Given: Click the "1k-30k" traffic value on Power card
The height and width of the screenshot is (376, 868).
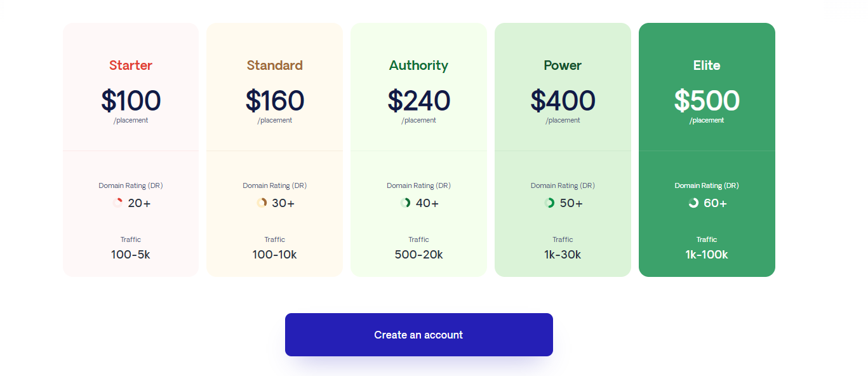Looking at the screenshot, I should (x=562, y=254).
